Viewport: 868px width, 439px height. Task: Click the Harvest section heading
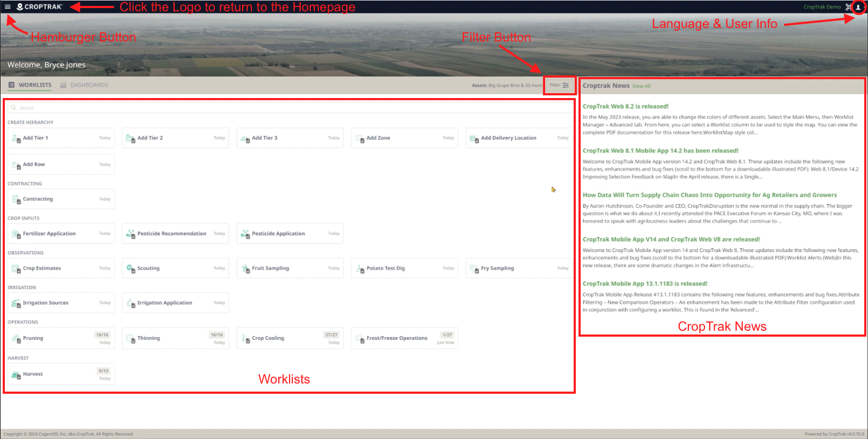pos(18,358)
